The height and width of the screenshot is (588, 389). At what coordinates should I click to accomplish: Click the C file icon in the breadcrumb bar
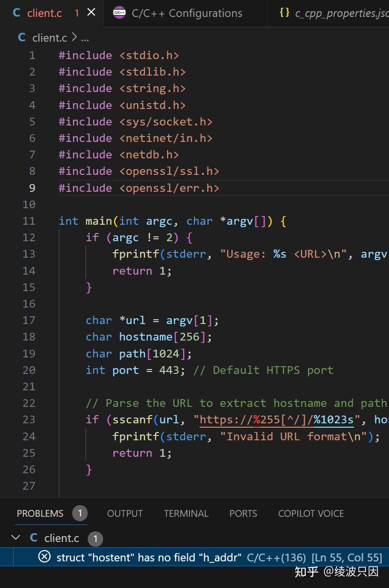pyautogui.click(x=21, y=37)
